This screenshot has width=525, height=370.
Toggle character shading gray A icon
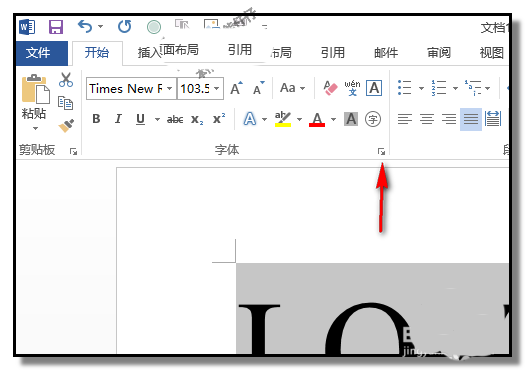[351, 119]
